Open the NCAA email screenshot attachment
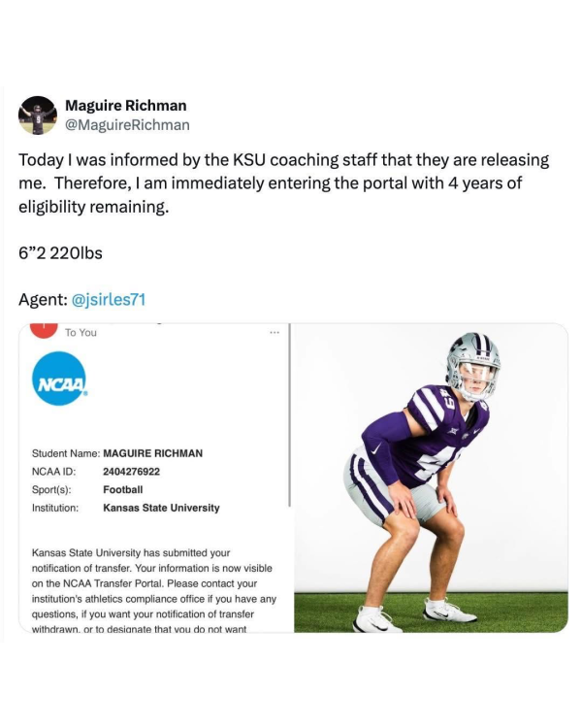 153,478
